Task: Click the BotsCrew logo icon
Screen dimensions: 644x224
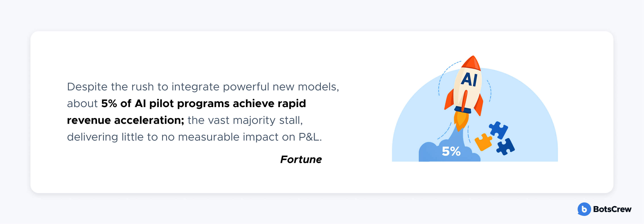Action: pos(584,209)
